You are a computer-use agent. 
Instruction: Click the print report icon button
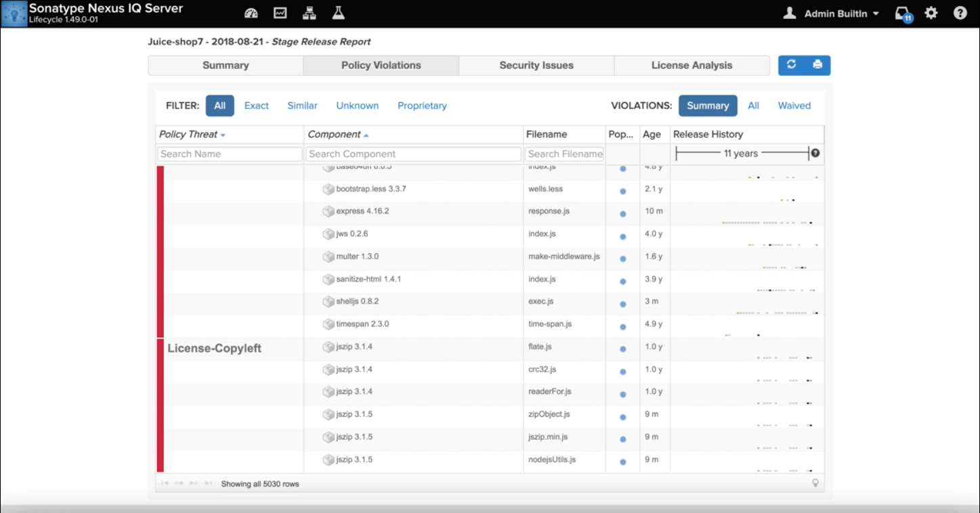tap(817, 65)
